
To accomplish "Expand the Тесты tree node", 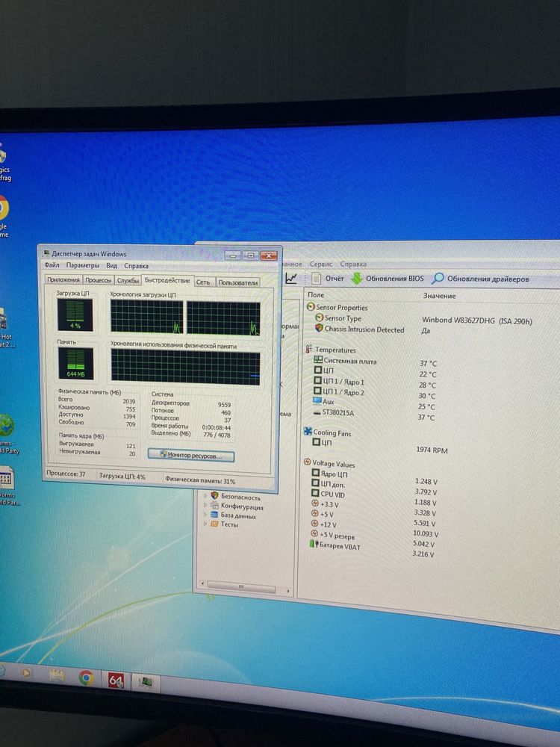I will [x=205, y=523].
